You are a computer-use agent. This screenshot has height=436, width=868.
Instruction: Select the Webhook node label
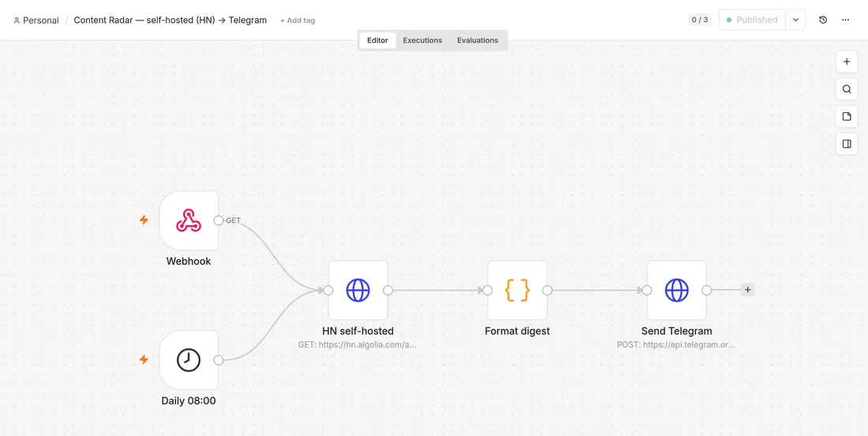tap(189, 261)
